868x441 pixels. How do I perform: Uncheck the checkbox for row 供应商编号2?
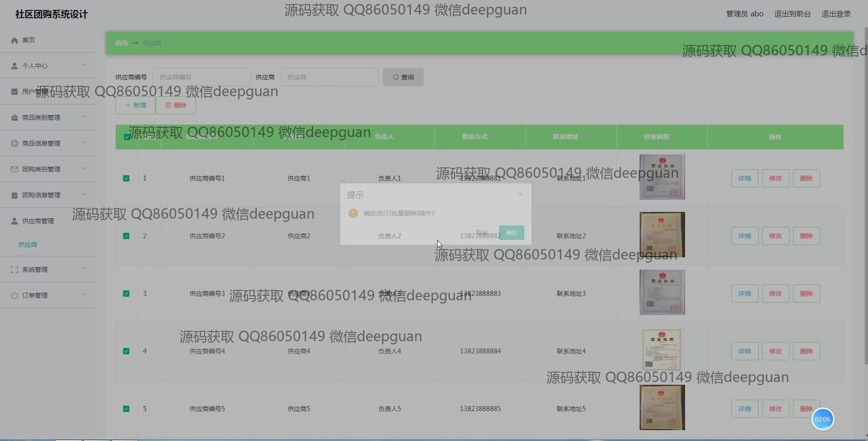(126, 236)
